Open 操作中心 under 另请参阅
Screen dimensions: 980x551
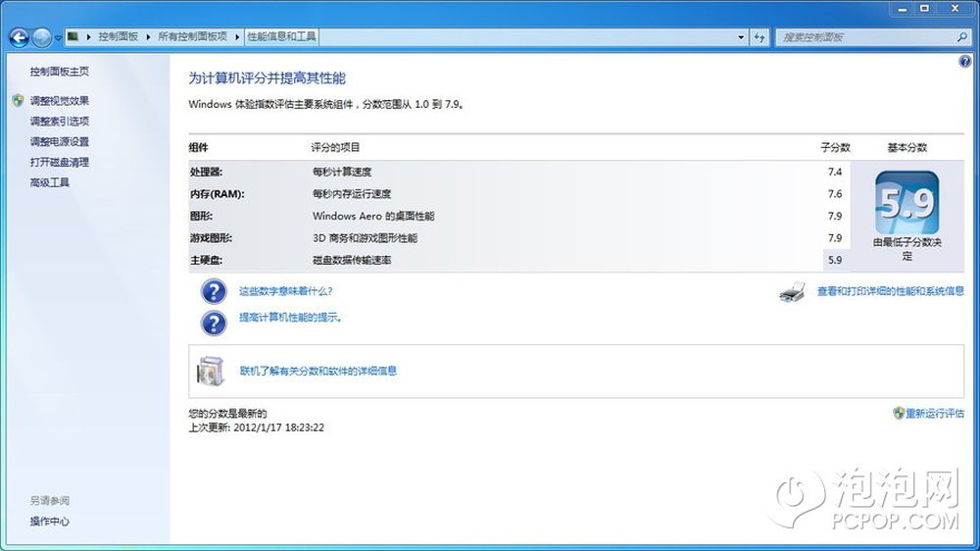[49, 521]
